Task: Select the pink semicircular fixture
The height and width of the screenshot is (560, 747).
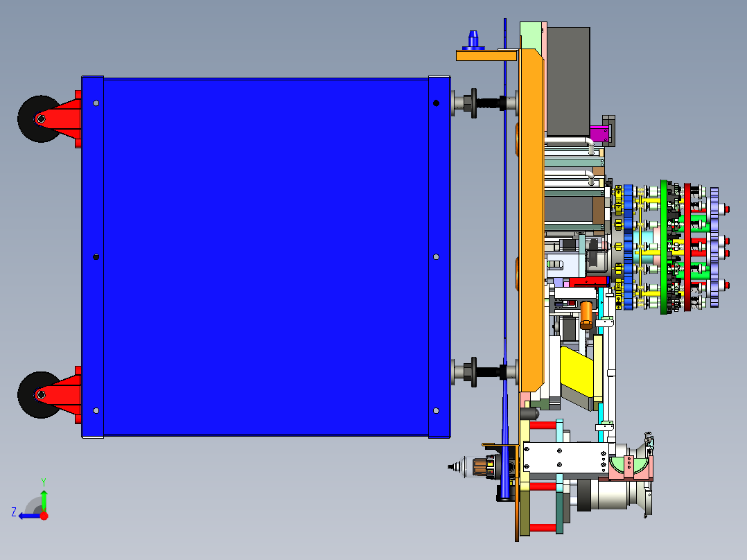Action: [x=631, y=467]
